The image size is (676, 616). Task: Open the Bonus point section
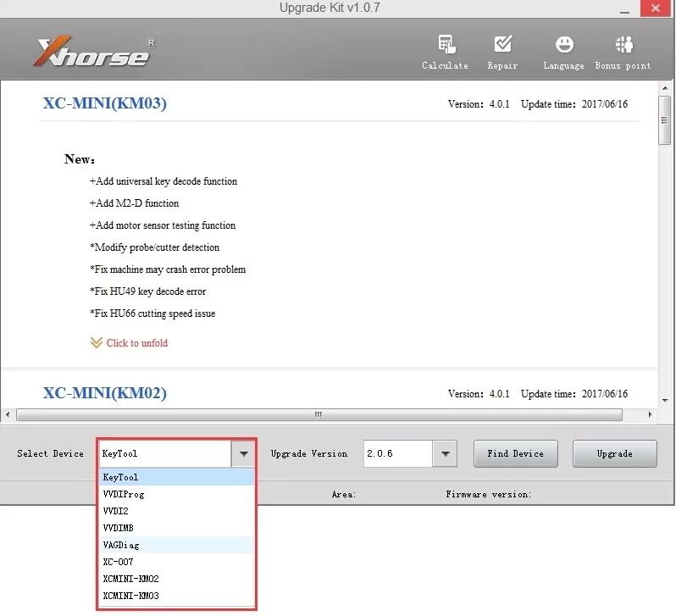point(623,53)
